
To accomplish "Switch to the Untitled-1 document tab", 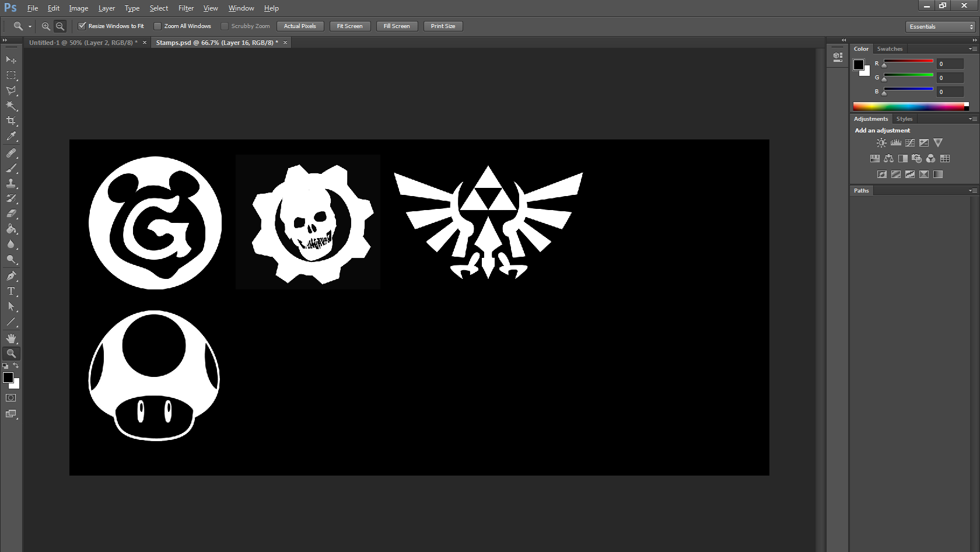I will [83, 43].
